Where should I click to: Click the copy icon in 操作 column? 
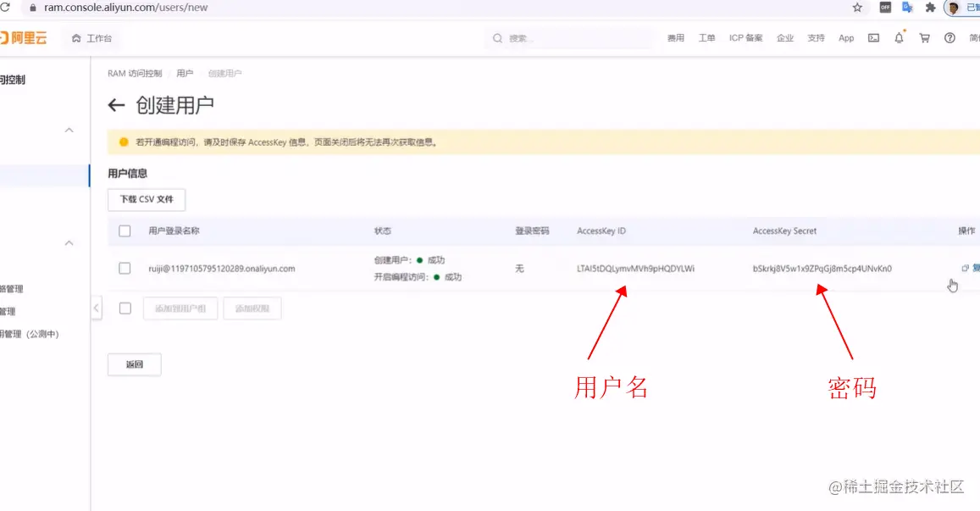click(965, 269)
